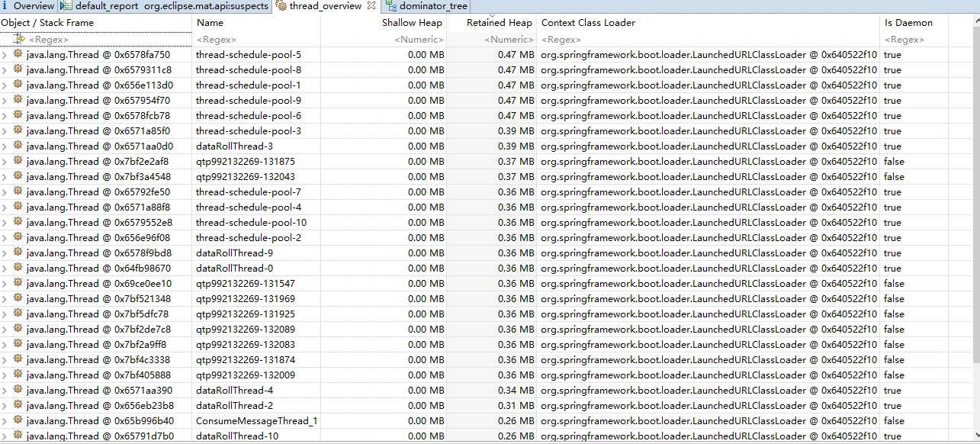This screenshot has width=980, height=444.
Task: Click thread icon for 0x65b996b40
Action: click(18, 420)
